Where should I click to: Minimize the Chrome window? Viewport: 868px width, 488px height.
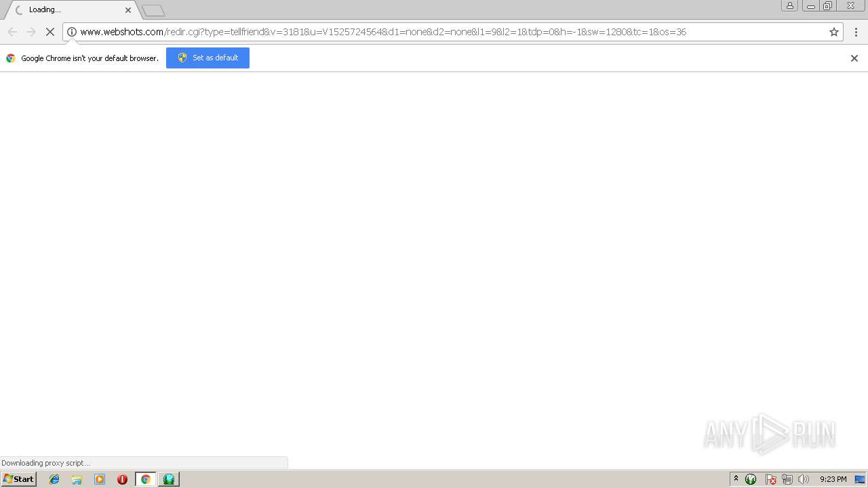[811, 5]
